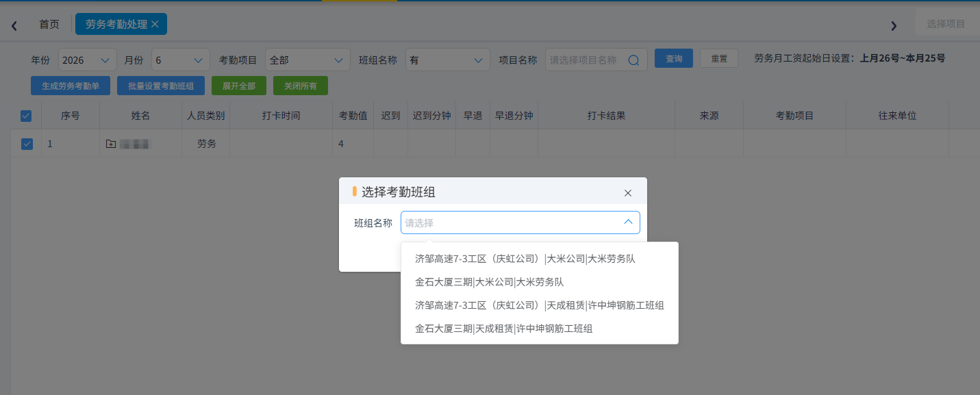Click the 打卡时间 column header
This screenshot has width=980, height=395.
(281, 116)
